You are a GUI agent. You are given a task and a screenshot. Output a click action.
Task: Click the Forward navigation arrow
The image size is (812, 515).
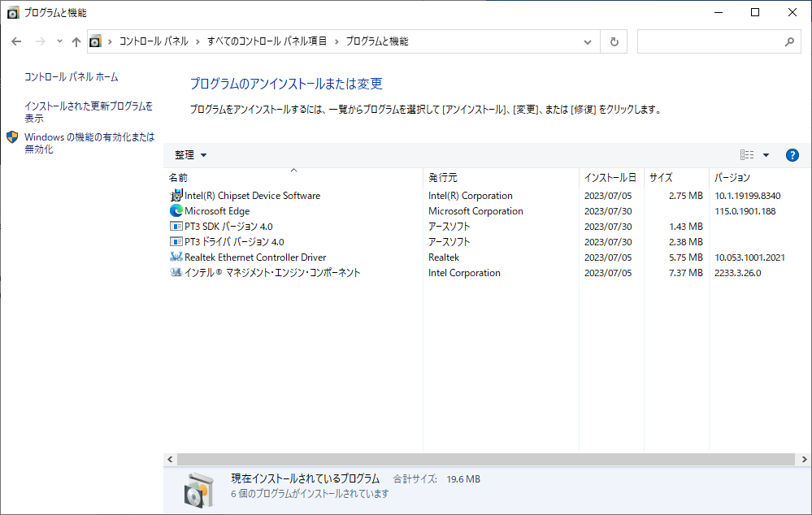click(41, 41)
